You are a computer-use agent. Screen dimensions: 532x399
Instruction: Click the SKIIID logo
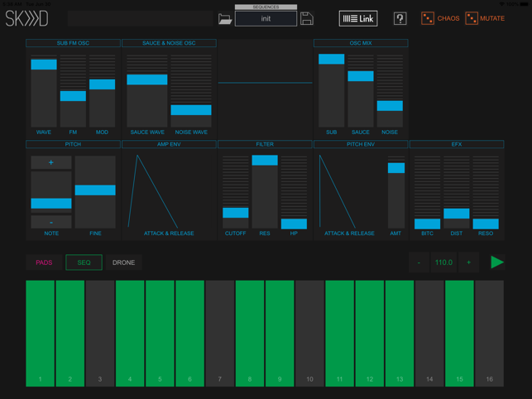(x=26, y=18)
